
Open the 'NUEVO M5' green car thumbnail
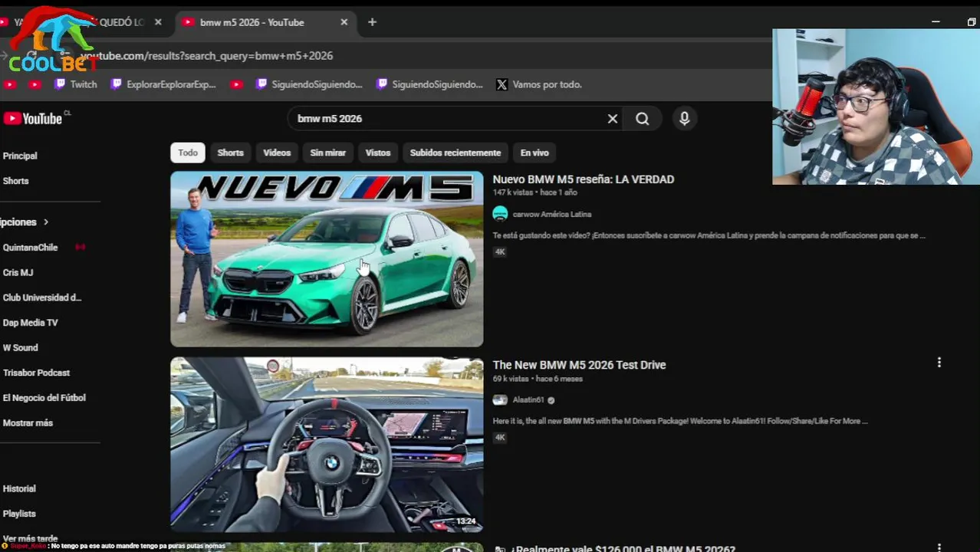pos(327,259)
